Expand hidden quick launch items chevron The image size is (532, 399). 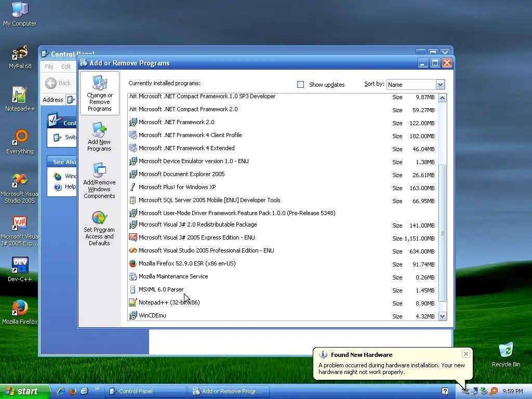click(x=97, y=389)
